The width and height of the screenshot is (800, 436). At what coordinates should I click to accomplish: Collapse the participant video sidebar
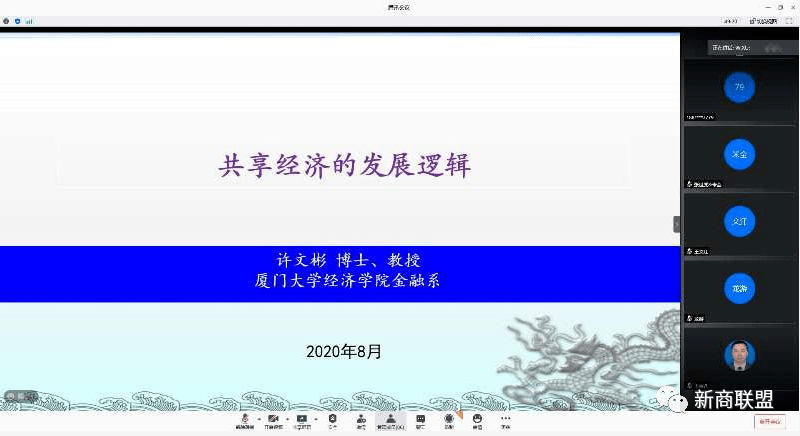677,224
